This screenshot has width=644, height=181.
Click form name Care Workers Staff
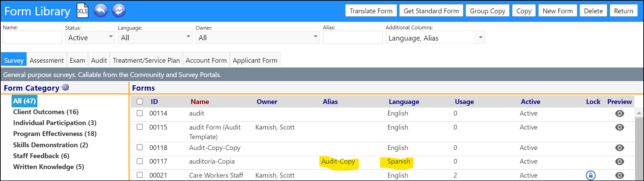[x=216, y=175]
